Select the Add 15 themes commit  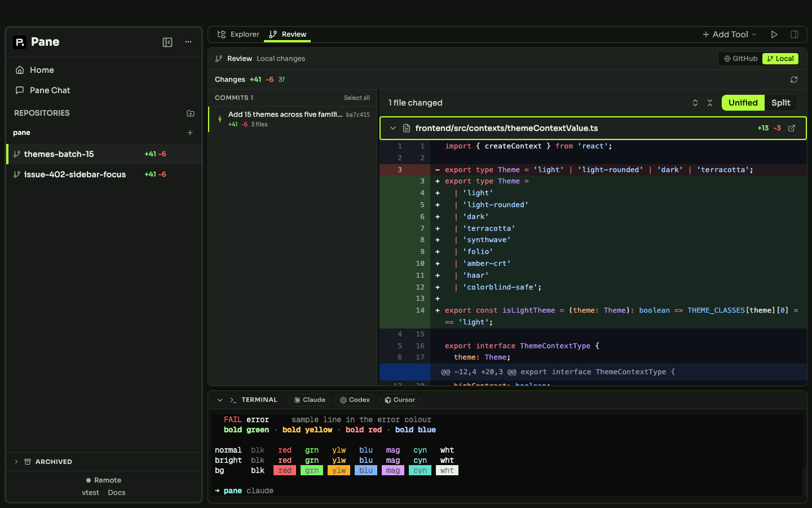[293, 119]
